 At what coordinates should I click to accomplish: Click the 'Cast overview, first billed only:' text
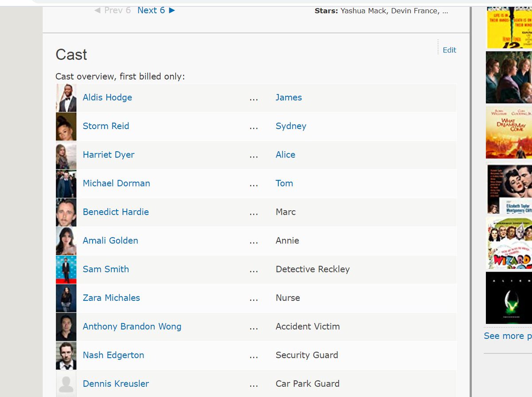120,76
